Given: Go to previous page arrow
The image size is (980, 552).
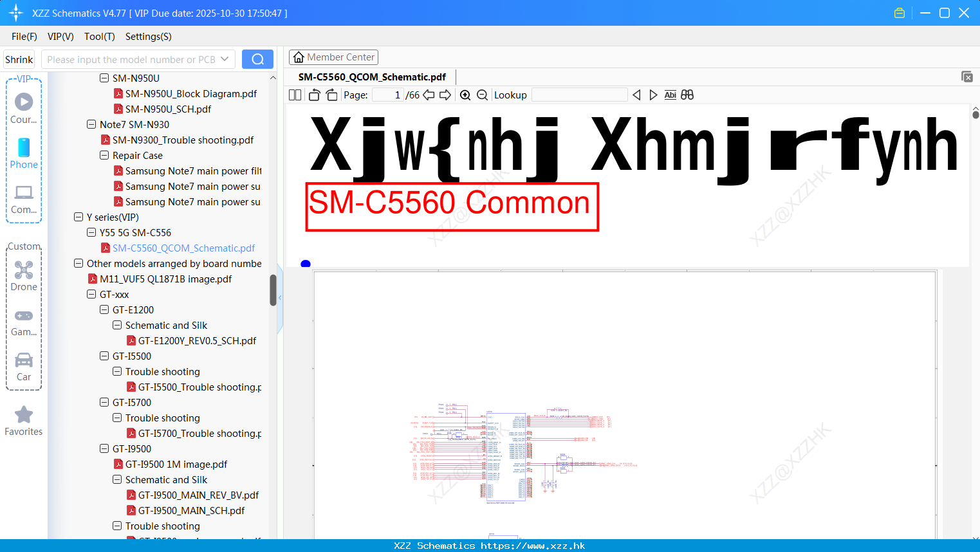Looking at the screenshot, I should click(429, 95).
